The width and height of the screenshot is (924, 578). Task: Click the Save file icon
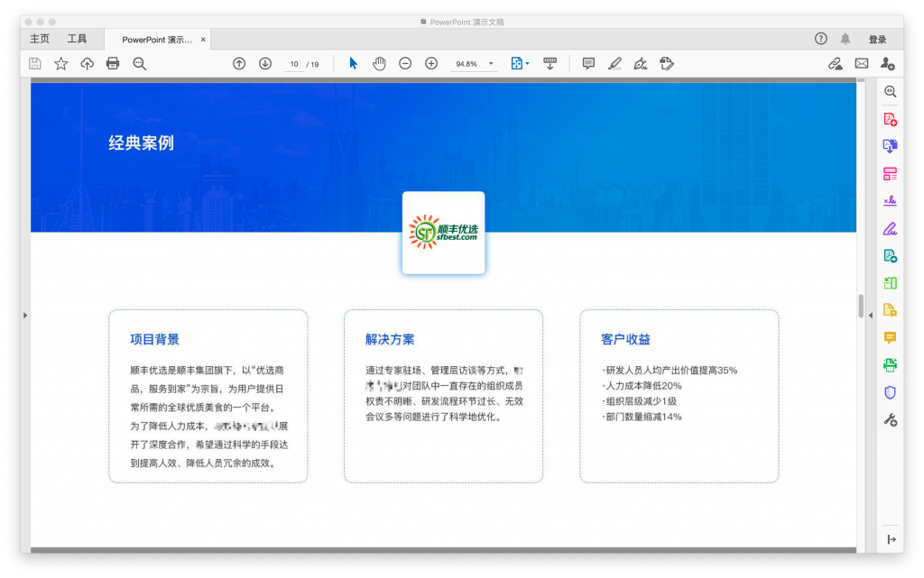(35, 63)
